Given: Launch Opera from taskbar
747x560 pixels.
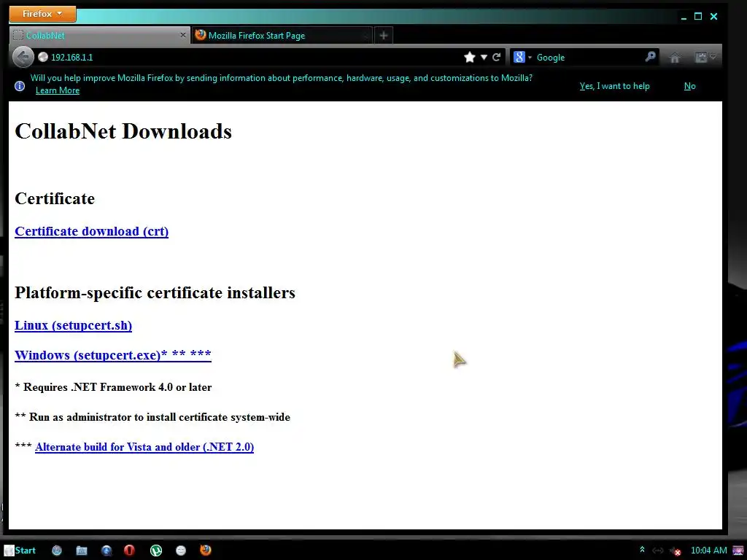Looking at the screenshot, I should click(129, 551).
